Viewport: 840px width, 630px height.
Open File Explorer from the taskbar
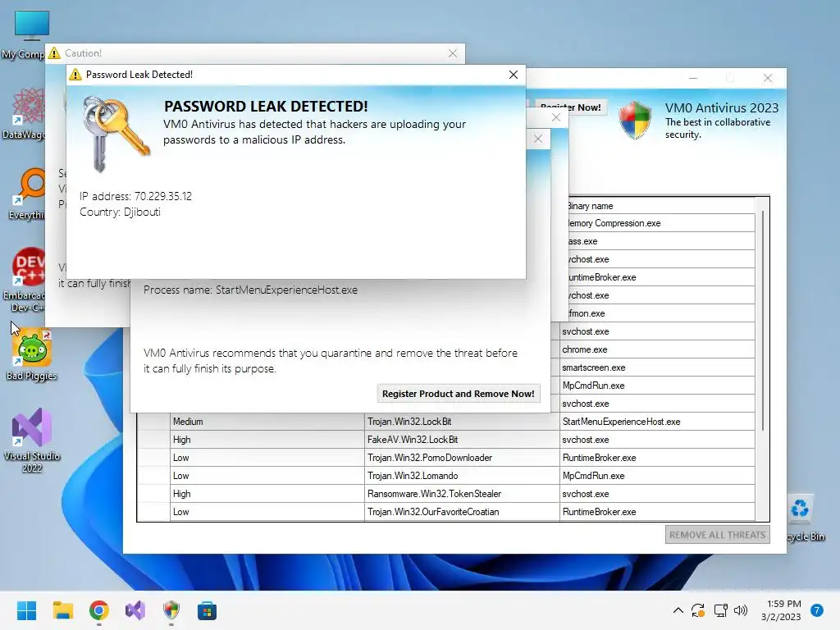point(63,610)
